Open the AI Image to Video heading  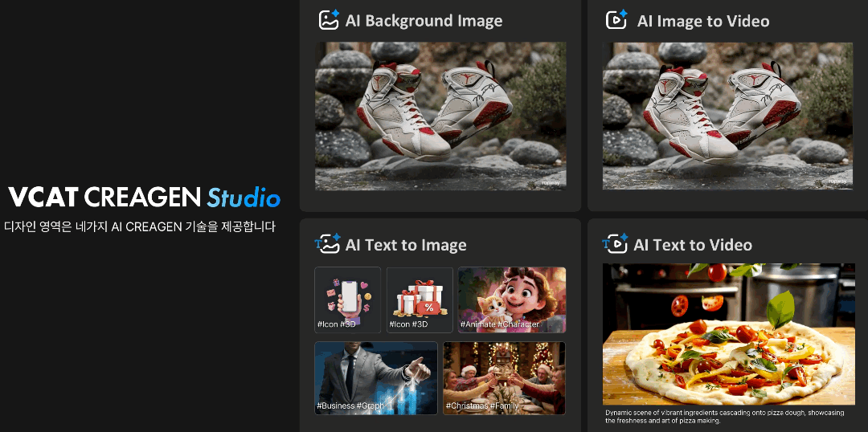[x=703, y=21]
